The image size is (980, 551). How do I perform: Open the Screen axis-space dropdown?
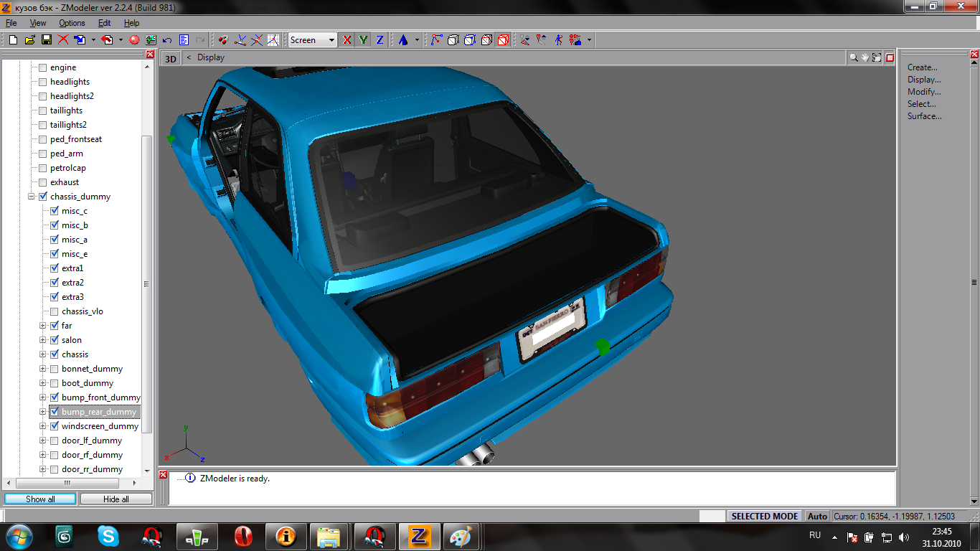pyautogui.click(x=312, y=40)
